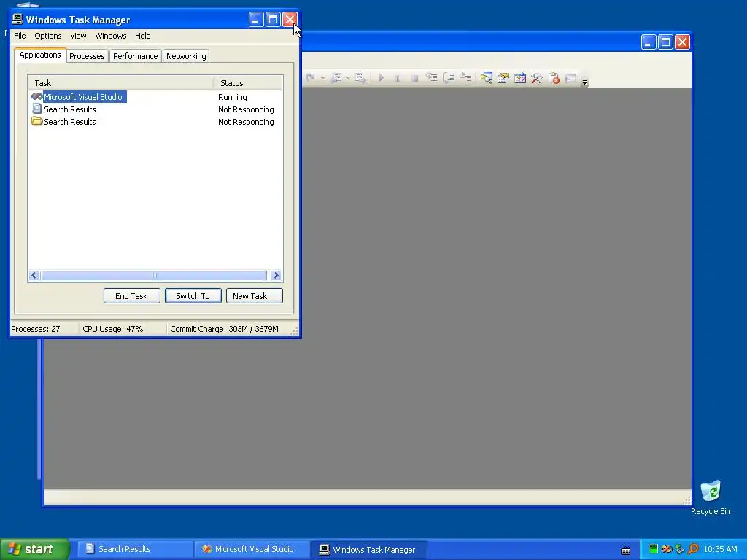Open Navigate Backward dropdown arrow in Visual Studio toolbar
The height and width of the screenshot is (560, 747).
click(x=348, y=78)
